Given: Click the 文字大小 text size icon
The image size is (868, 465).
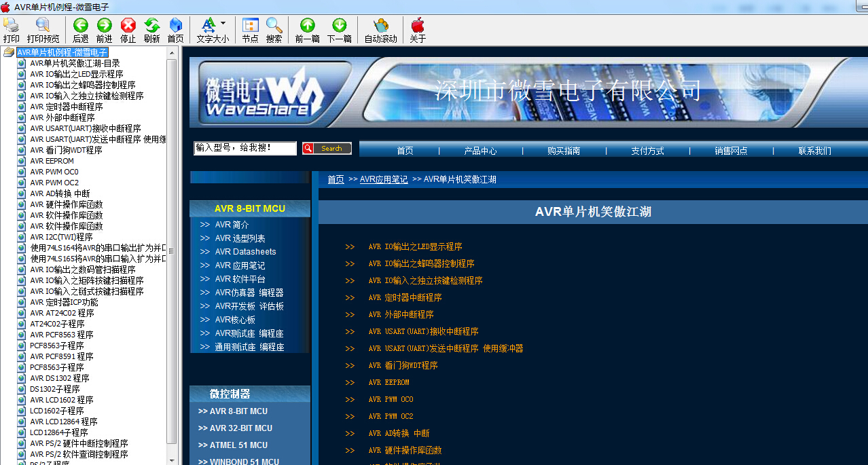Looking at the screenshot, I should [209, 25].
